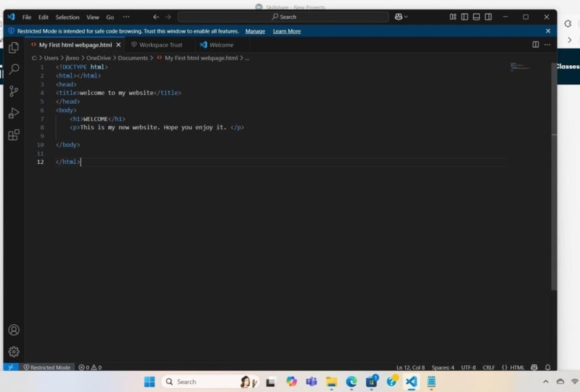Change file encoding via UTF-8
This screenshot has width=580, height=392.
click(468, 367)
